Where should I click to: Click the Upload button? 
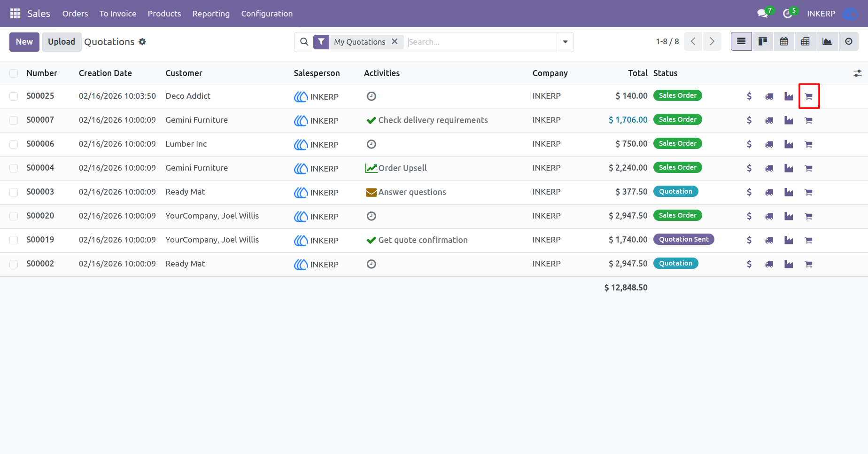click(x=62, y=42)
